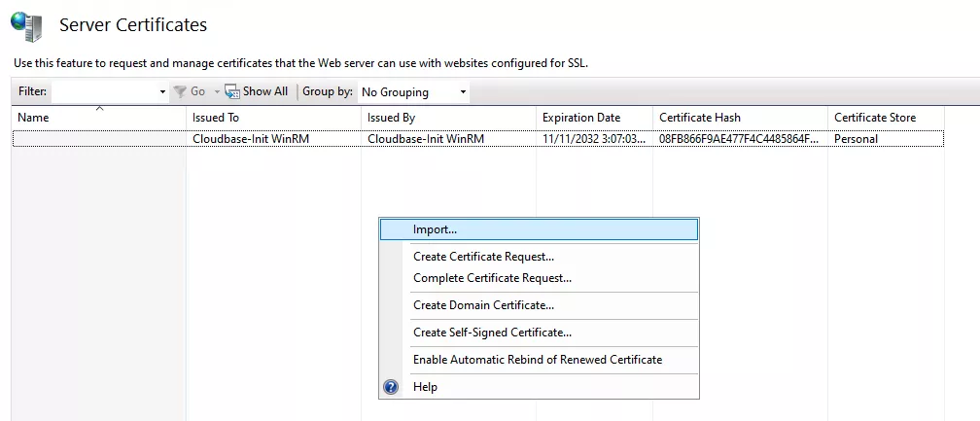Viewport: 980px width, 421px height.
Task: Type in the Filter text field
Action: click(x=103, y=92)
